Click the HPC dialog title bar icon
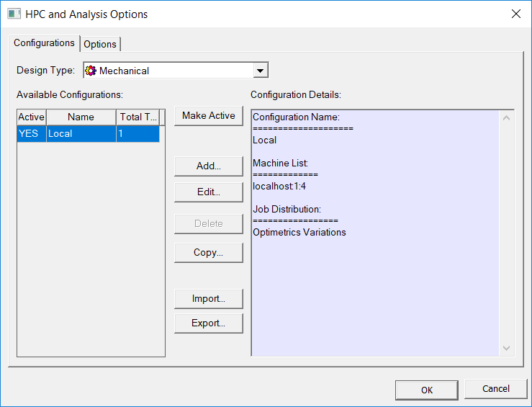 [x=14, y=14]
